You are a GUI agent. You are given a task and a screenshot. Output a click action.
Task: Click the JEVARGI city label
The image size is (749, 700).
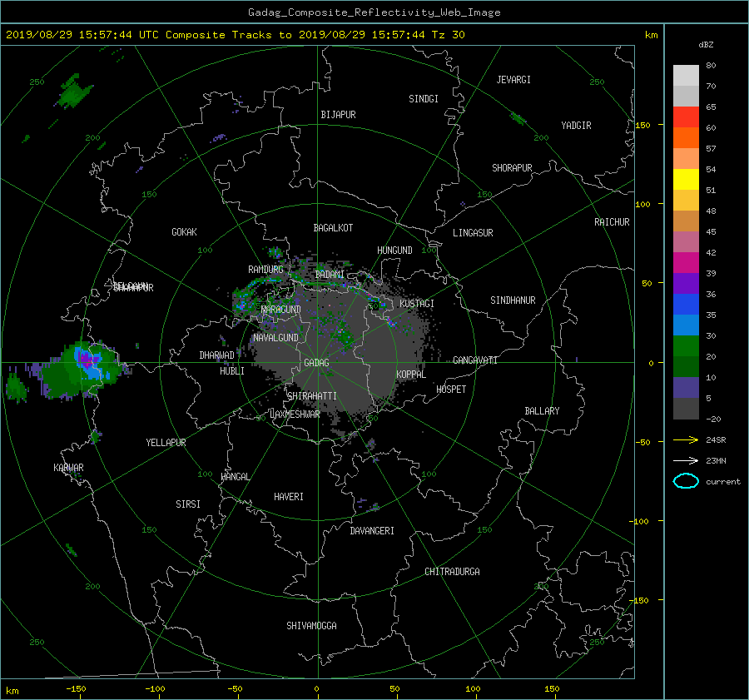pos(513,80)
